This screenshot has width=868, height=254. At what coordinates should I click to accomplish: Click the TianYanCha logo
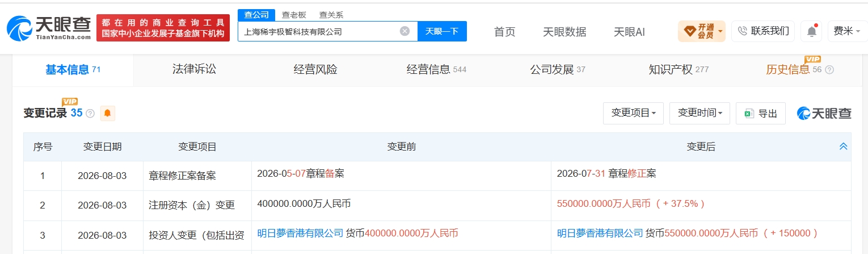click(49, 28)
